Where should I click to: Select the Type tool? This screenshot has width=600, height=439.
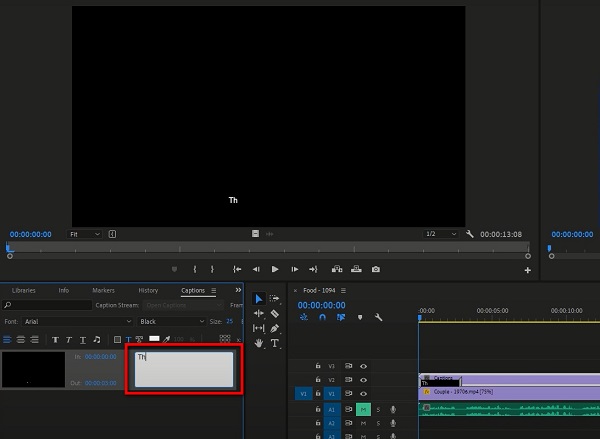coord(274,343)
